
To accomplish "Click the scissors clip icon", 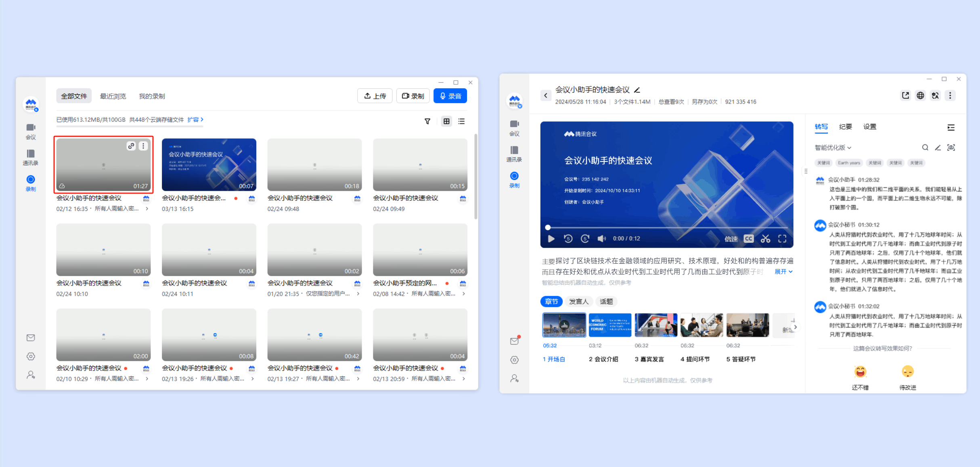I will point(765,239).
